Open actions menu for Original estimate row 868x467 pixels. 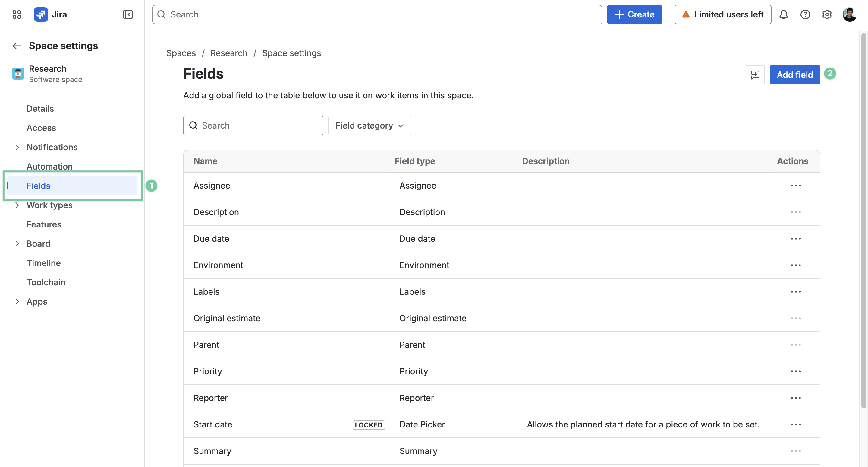click(796, 318)
